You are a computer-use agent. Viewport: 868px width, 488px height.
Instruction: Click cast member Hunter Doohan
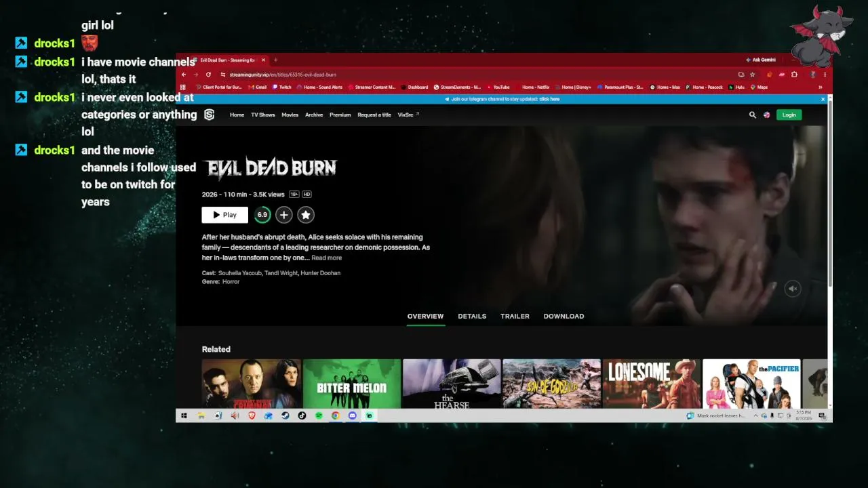[321, 273]
